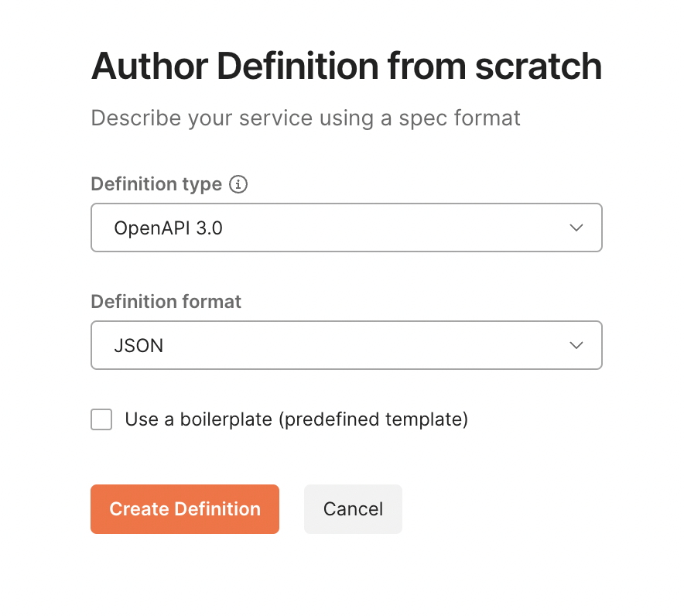The width and height of the screenshot is (684, 616).
Task: Click the chevron arrow in the OpenAPI 3.0 field
Action: pos(576,228)
